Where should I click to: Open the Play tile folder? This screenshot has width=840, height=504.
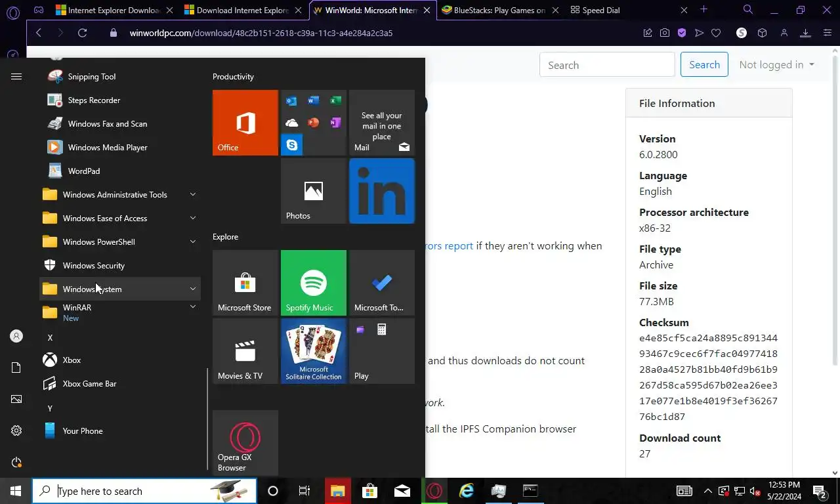(382, 351)
